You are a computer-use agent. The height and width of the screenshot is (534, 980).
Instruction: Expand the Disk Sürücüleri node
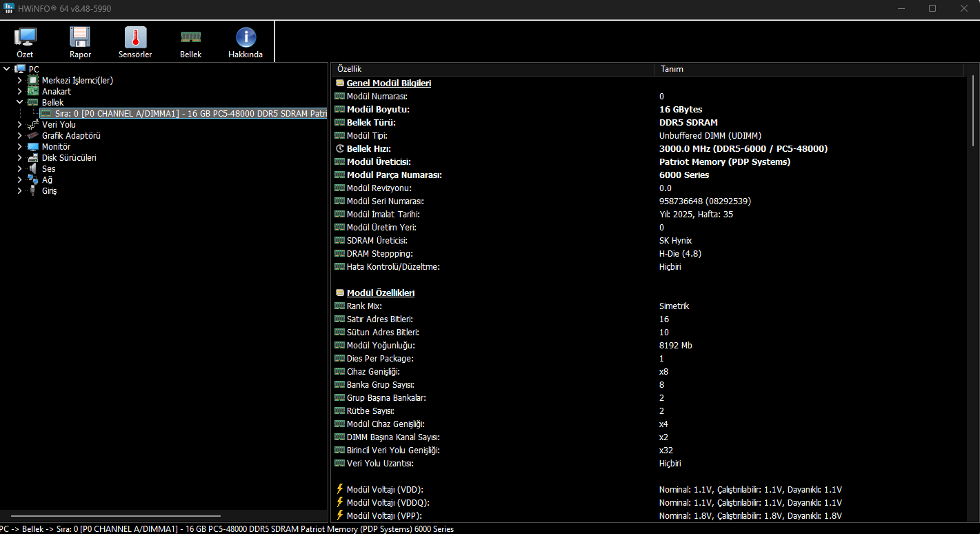tap(19, 157)
